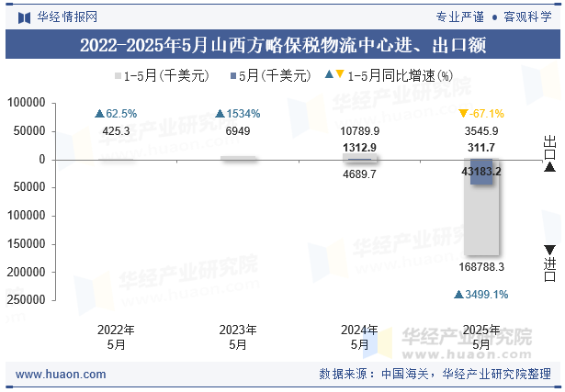Click the bold value 43183.2
The height and width of the screenshot is (392, 565).
(x=481, y=172)
